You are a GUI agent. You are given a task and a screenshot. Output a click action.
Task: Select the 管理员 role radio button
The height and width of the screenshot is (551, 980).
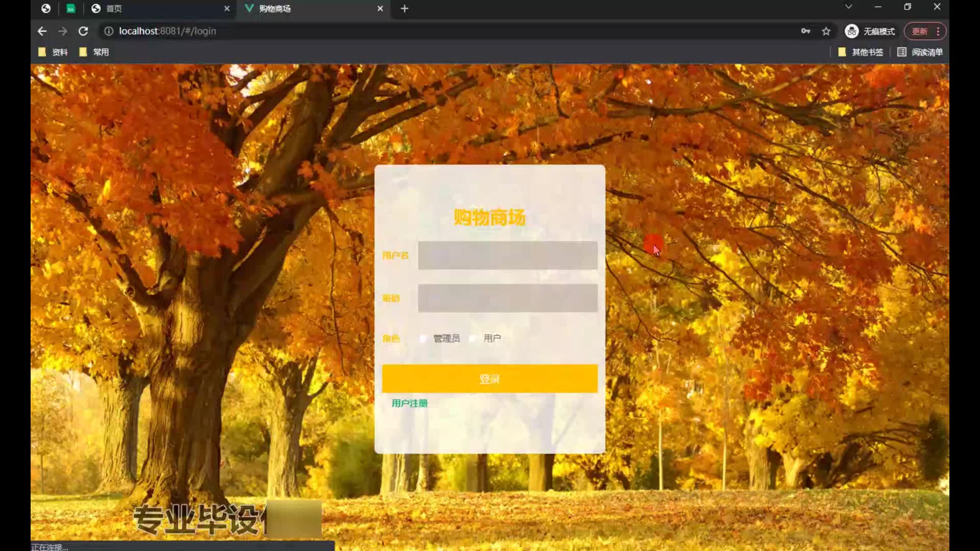coord(423,338)
